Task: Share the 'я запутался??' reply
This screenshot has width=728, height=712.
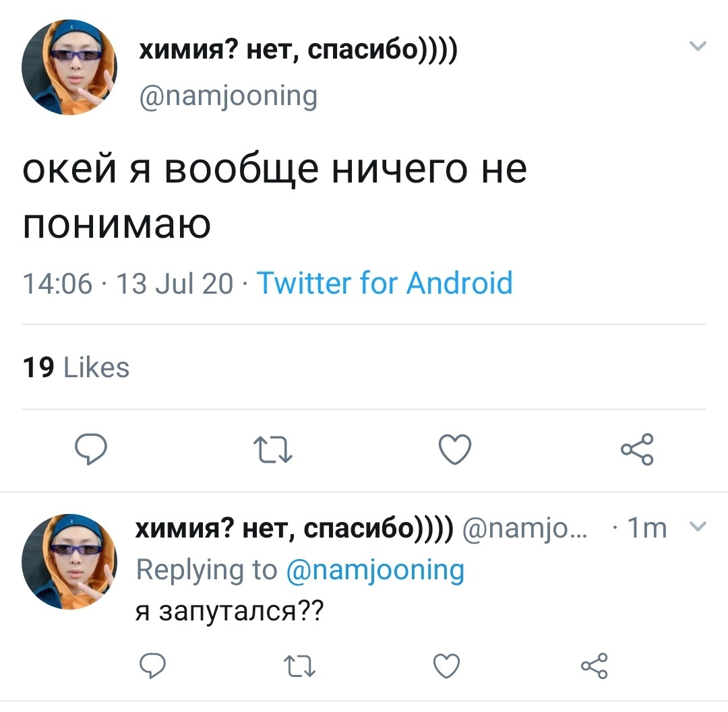Action: pos(595,666)
